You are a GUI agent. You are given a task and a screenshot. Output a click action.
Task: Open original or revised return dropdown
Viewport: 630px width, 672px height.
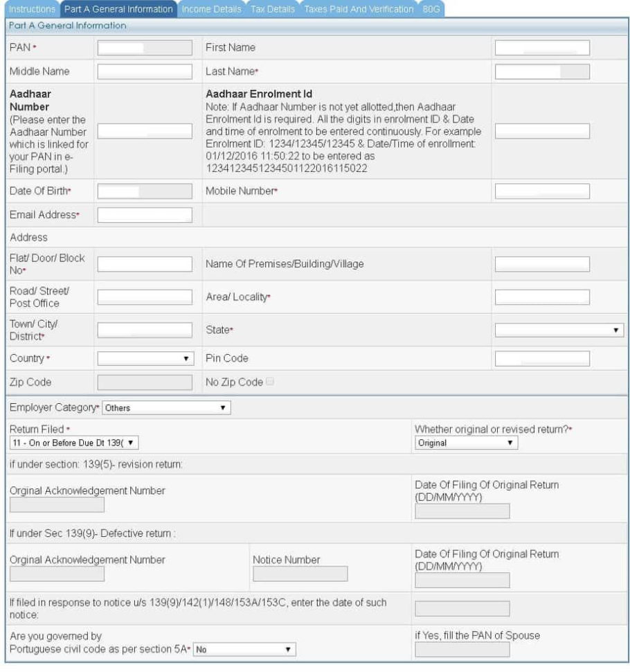coord(466,442)
